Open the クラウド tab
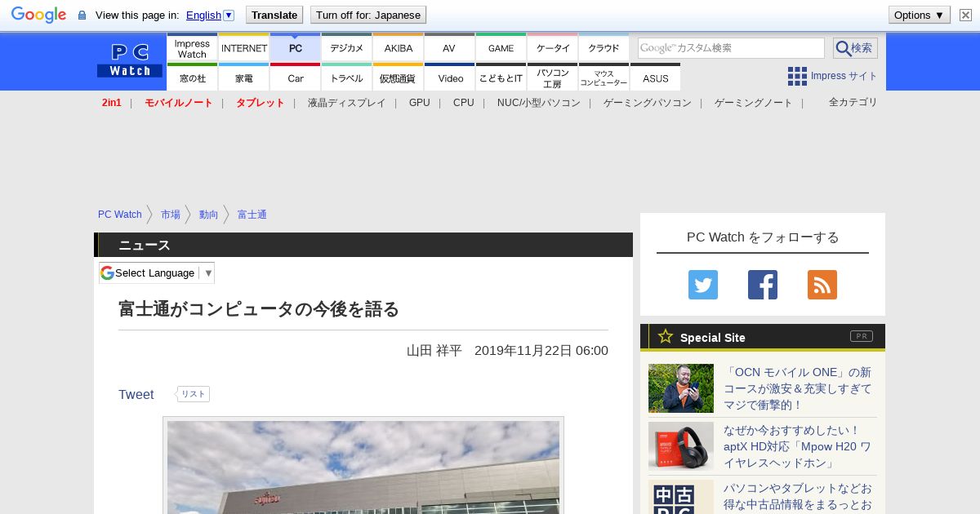The height and width of the screenshot is (514, 980). coord(604,48)
